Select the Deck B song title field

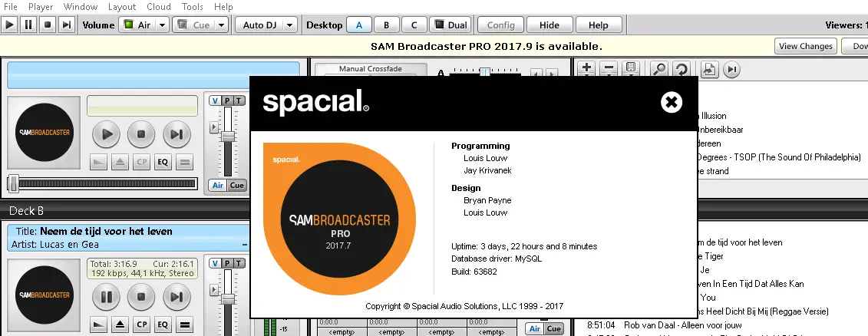(106, 231)
